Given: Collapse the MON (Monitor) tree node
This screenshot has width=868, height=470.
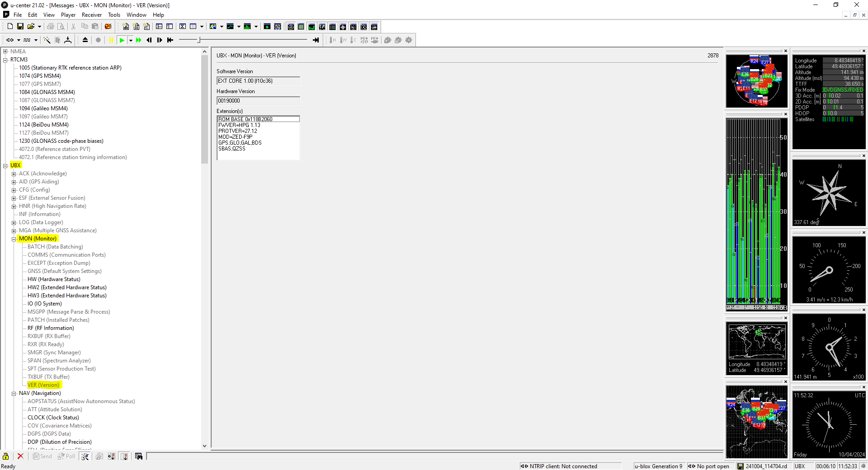Looking at the screenshot, I should (x=14, y=239).
